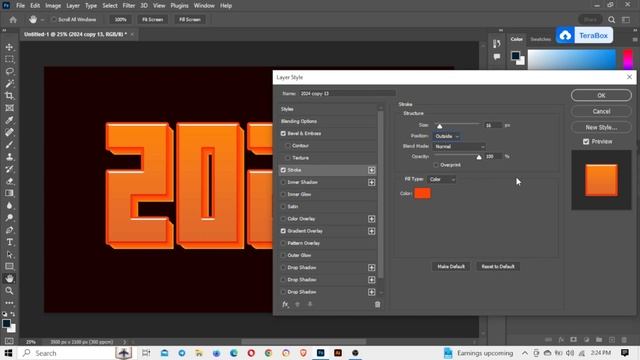Click OK in Layer Style dialog
Image resolution: width=640 pixels, height=360 pixels.
coord(601,96)
